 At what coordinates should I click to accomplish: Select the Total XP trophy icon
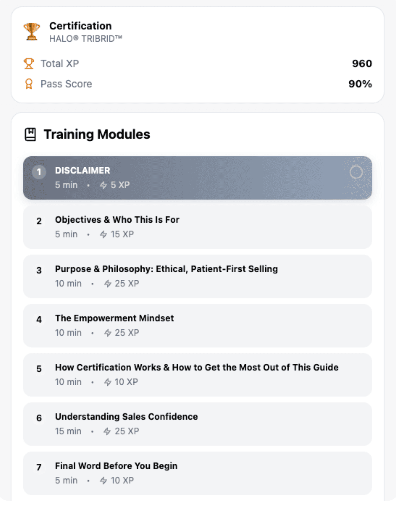coord(29,63)
